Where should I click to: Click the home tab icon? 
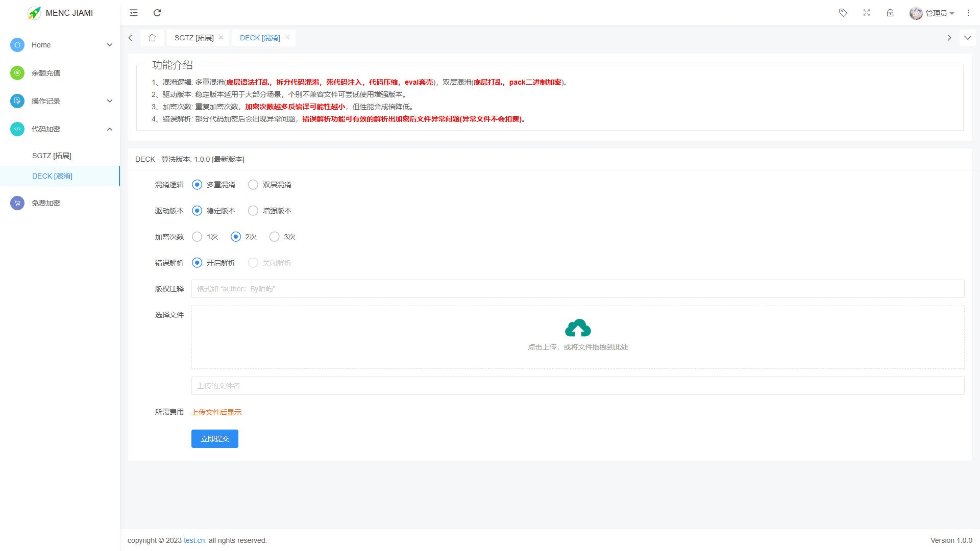tap(152, 38)
